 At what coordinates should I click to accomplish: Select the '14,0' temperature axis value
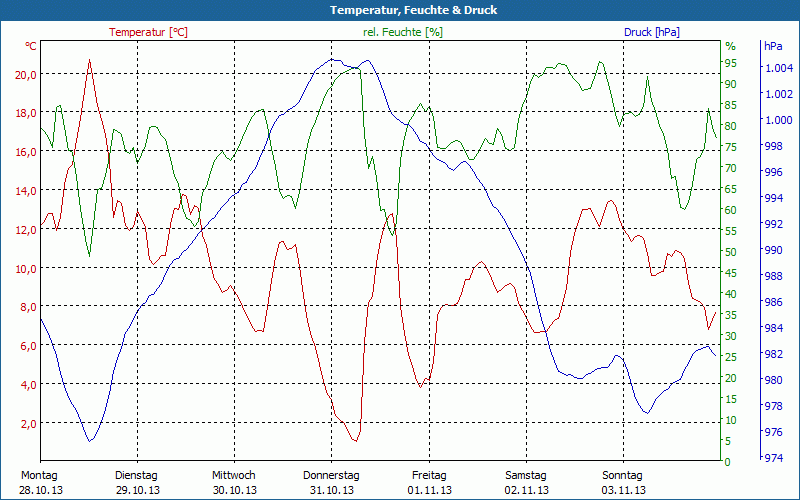pos(26,191)
